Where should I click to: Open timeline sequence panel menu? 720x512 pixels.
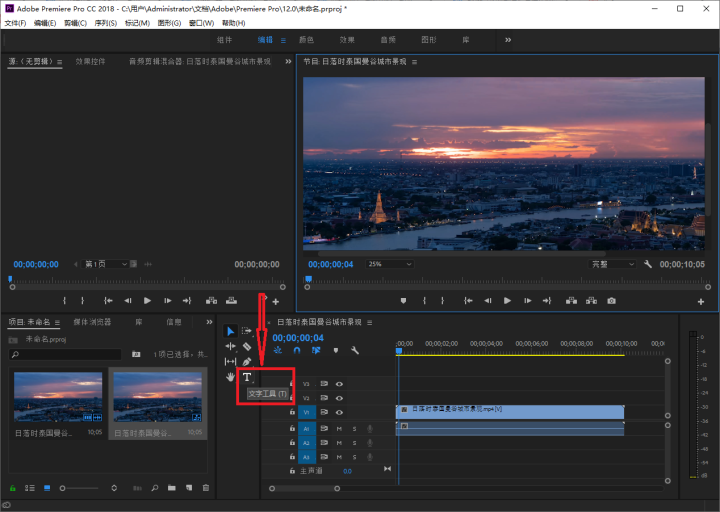tap(370, 322)
